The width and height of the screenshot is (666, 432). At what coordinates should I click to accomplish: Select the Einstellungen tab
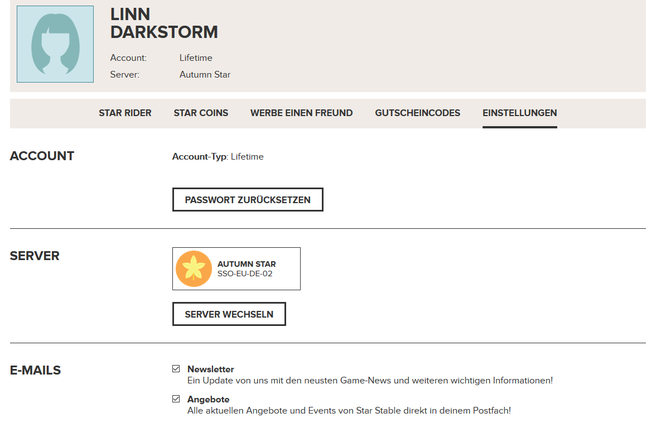[519, 113]
